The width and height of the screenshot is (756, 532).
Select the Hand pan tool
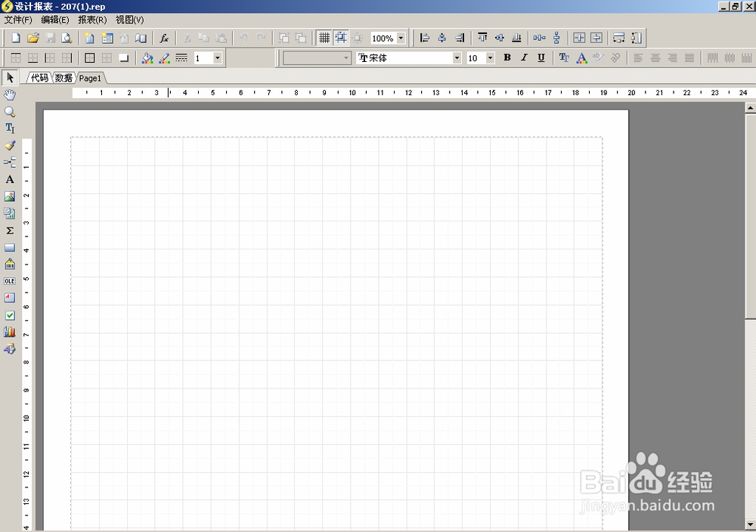point(10,94)
